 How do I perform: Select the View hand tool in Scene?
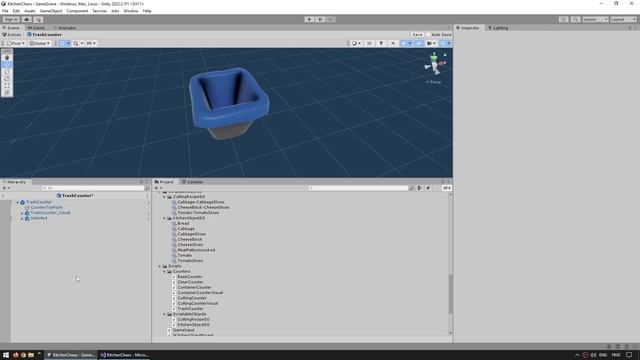[7, 58]
